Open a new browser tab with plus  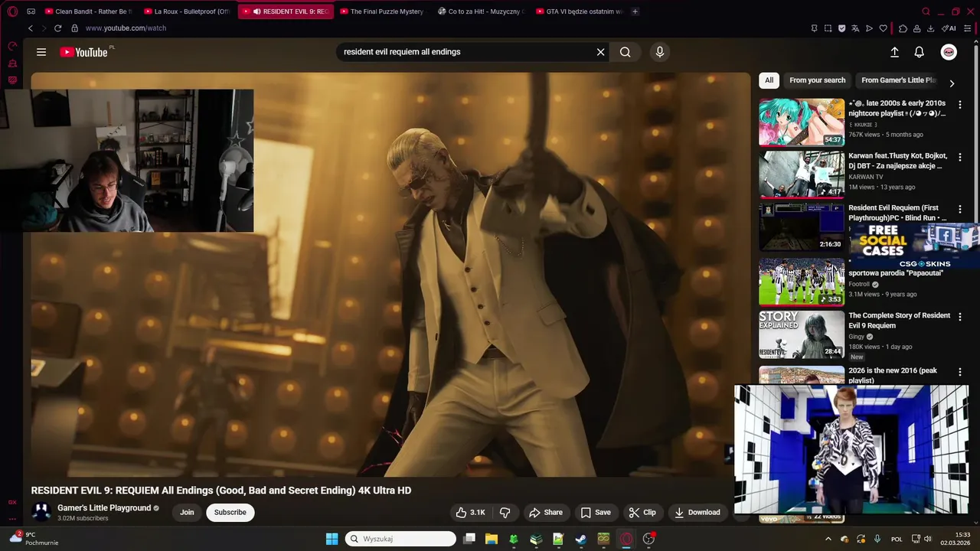tap(635, 11)
